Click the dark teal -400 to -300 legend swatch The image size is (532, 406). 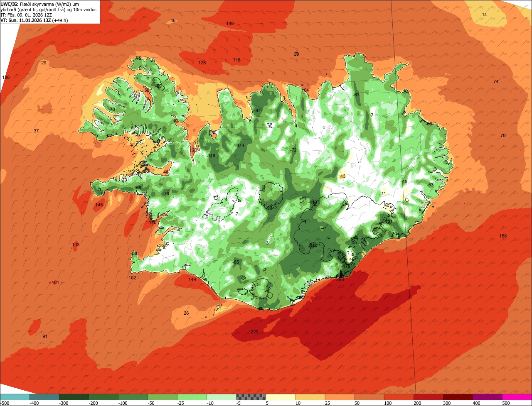(x=44, y=397)
